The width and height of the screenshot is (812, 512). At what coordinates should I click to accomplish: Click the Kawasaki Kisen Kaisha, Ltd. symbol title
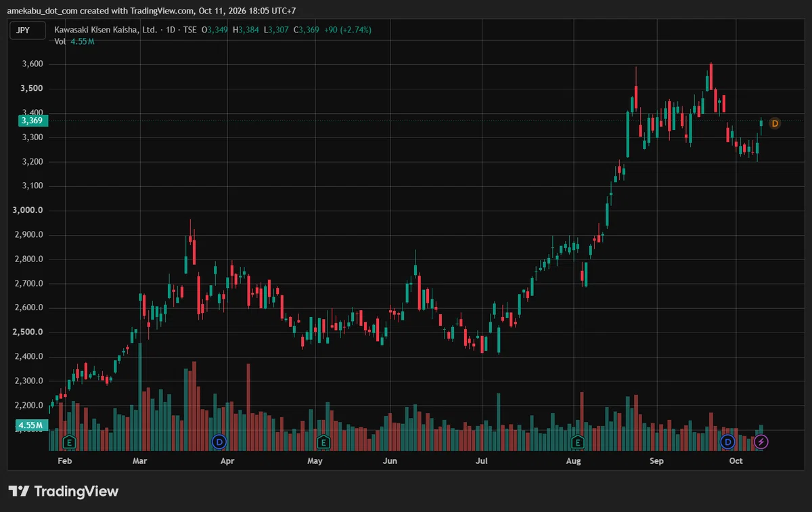[106, 30]
